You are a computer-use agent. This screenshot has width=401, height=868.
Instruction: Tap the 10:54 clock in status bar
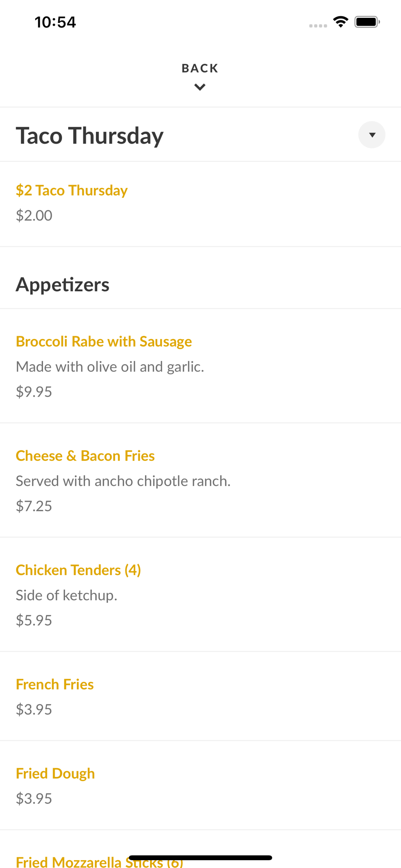55,22
